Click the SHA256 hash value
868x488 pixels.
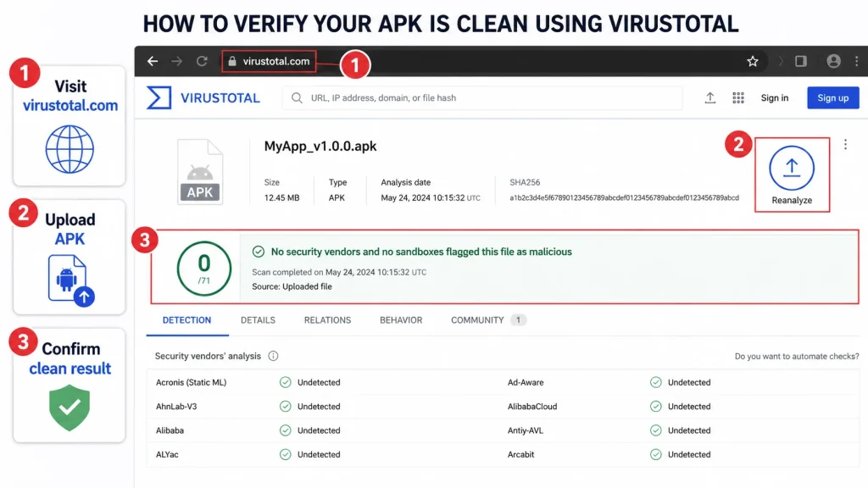624,197
